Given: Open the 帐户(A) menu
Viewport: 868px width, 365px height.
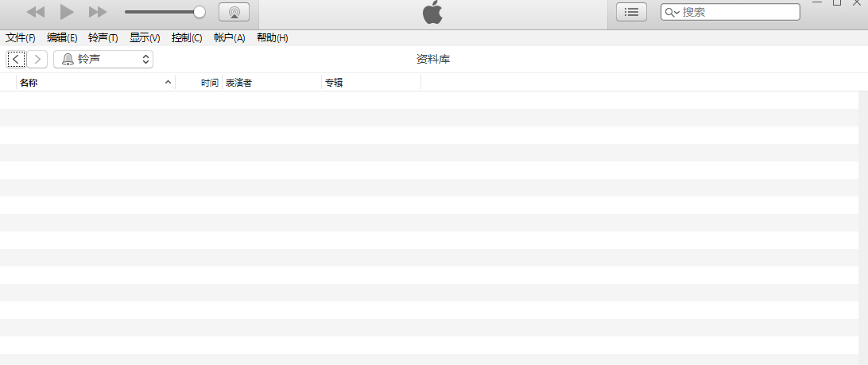Looking at the screenshot, I should point(229,37).
